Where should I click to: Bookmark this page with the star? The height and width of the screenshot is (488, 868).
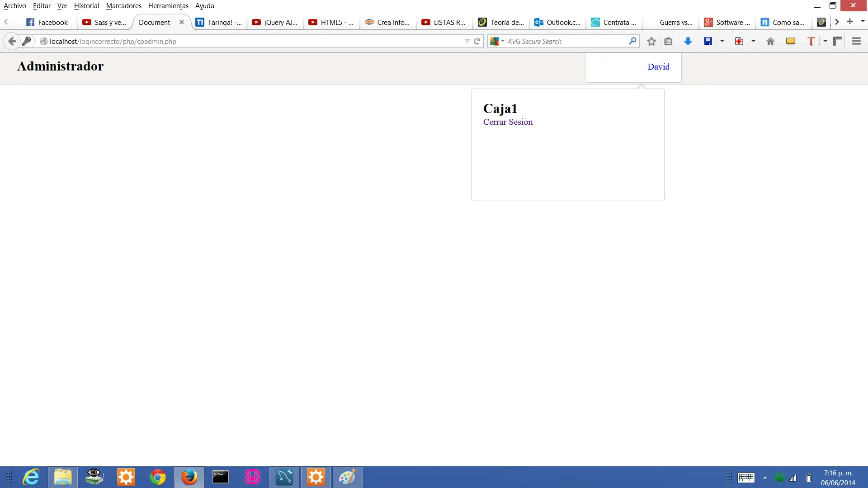pyautogui.click(x=651, y=41)
